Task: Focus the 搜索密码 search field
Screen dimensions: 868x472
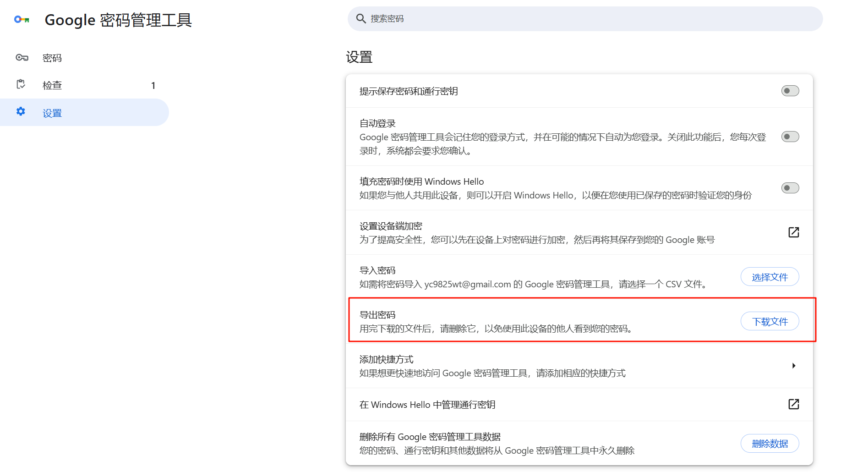Action: [x=585, y=19]
